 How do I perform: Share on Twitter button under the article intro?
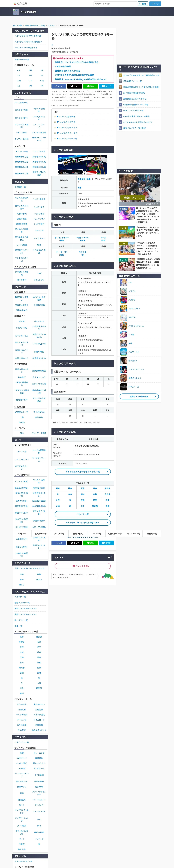click(x=75, y=86)
